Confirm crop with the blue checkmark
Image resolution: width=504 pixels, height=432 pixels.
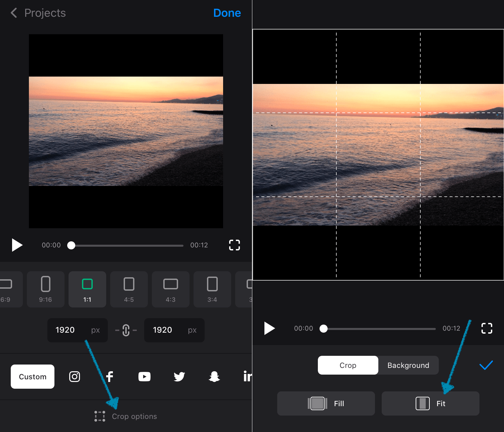click(486, 365)
